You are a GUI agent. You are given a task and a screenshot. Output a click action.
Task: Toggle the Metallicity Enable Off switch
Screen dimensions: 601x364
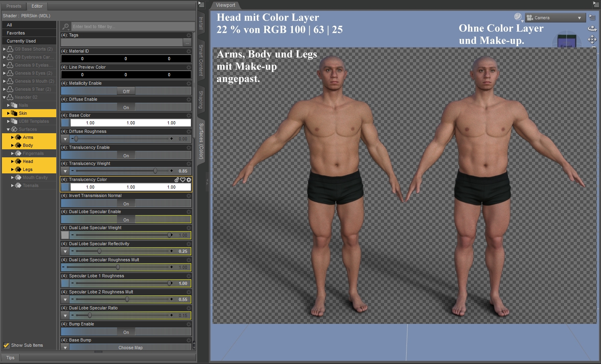[x=126, y=91]
